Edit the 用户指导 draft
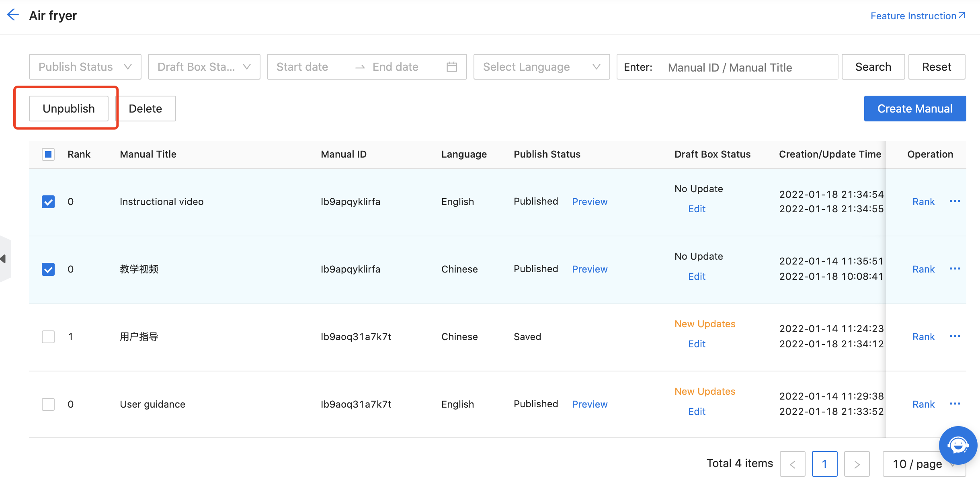Screen dimensions: 980x484 pyautogui.click(x=697, y=344)
